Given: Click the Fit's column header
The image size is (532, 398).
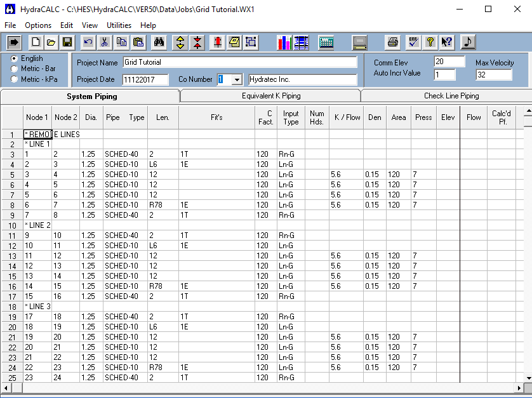Looking at the screenshot, I should 216,117.
